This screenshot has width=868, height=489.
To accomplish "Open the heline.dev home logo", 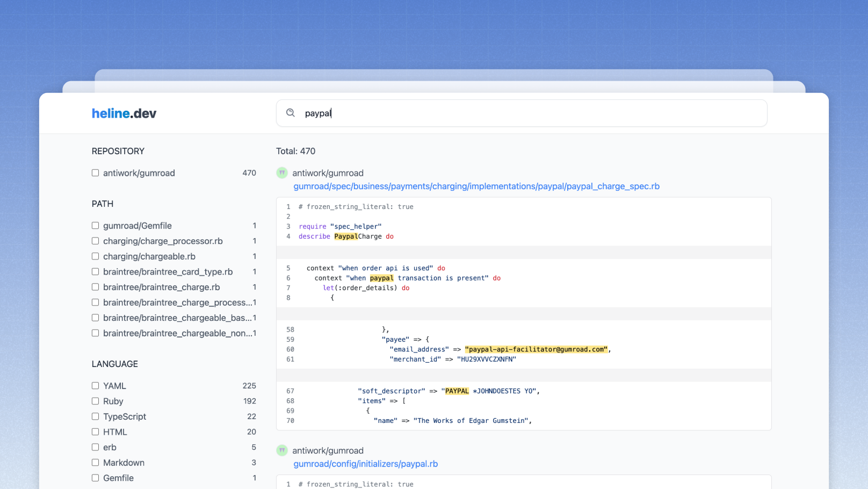I will 124,113.
